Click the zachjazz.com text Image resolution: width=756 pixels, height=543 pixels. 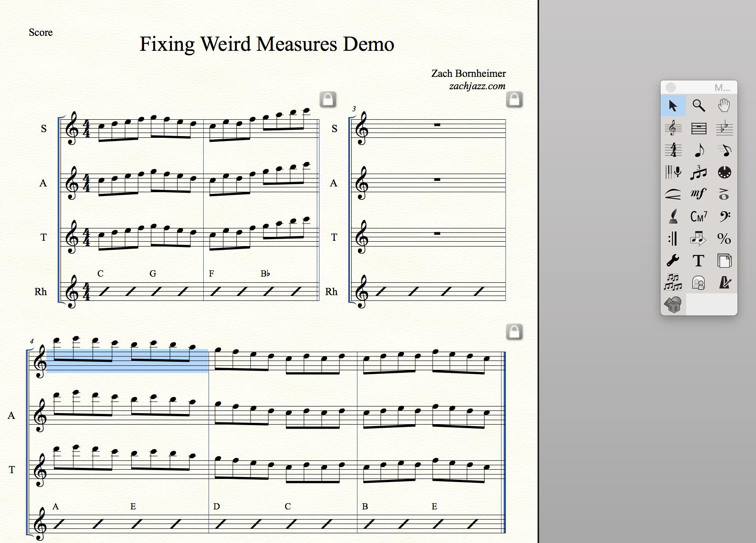click(477, 86)
